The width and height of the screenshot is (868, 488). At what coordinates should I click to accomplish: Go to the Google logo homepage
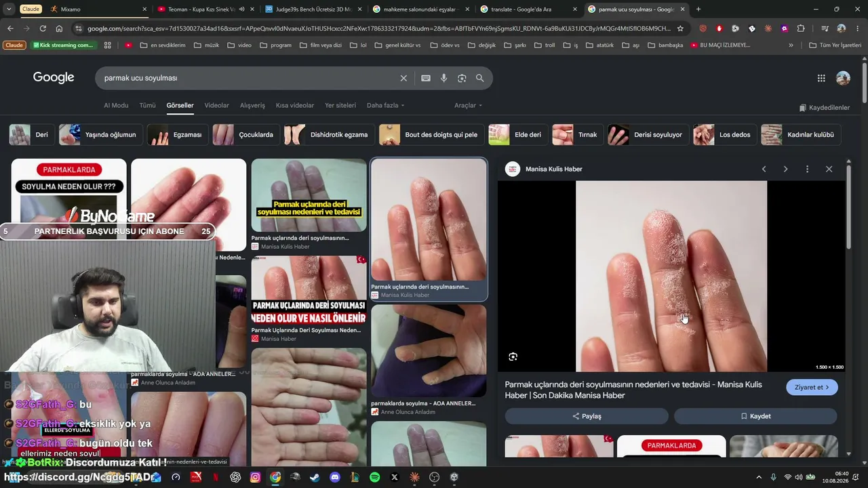pos(54,77)
